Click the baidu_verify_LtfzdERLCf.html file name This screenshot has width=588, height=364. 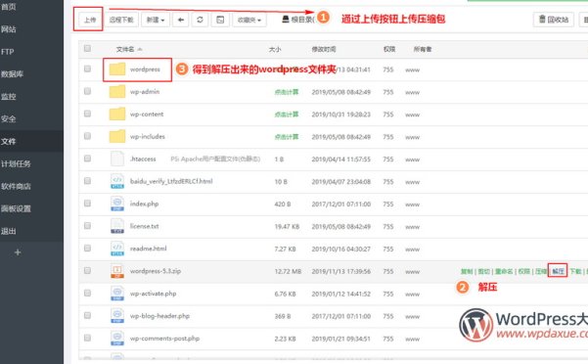tap(171, 181)
